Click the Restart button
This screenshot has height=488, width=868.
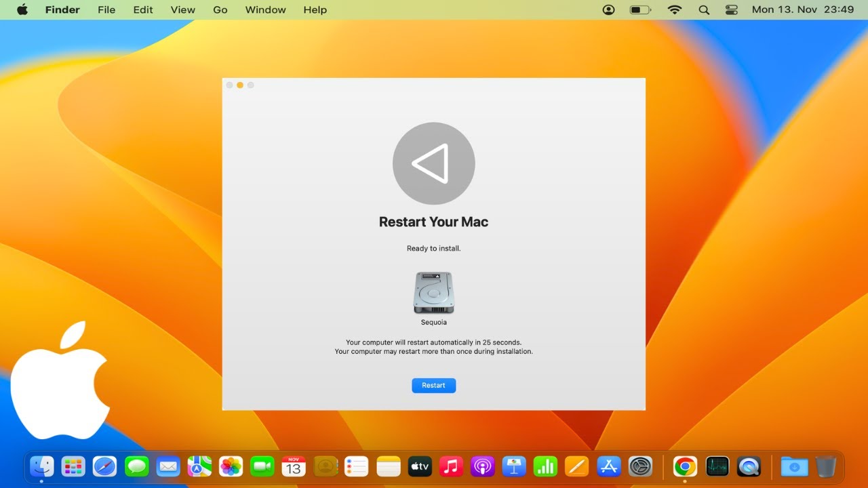[433, 386]
